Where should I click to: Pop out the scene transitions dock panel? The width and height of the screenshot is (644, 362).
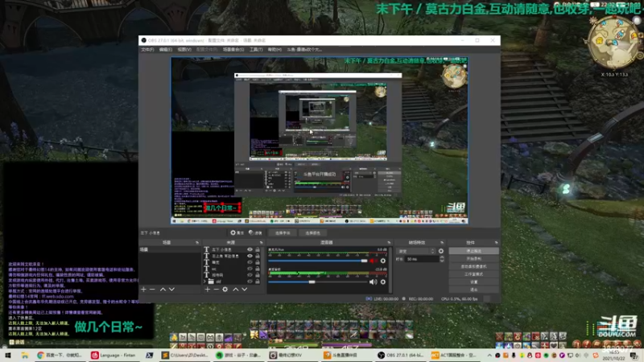[442, 243]
